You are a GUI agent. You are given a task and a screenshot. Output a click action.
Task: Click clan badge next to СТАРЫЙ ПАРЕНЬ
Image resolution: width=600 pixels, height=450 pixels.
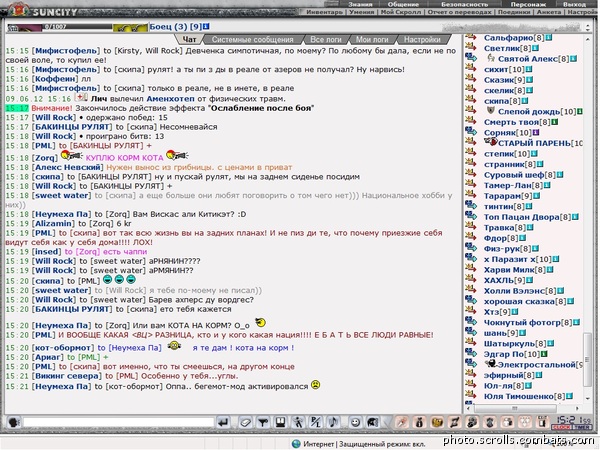tap(491, 142)
